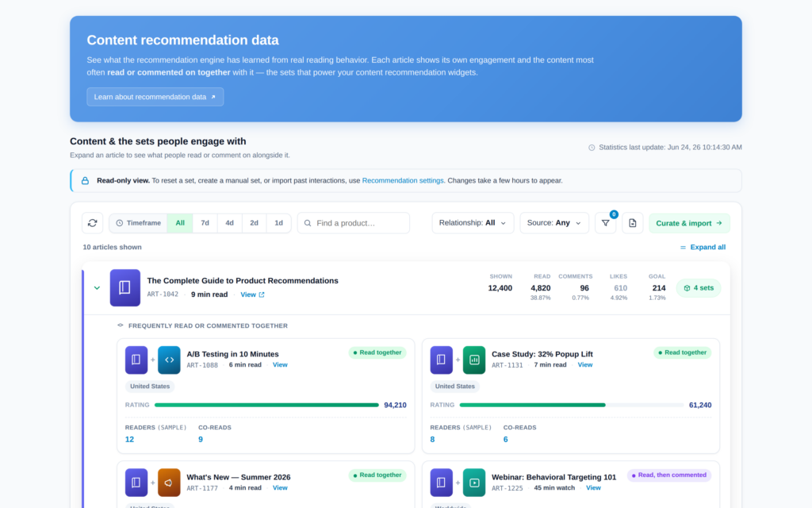The width and height of the screenshot is (812, 508).
Task: Open the Recommendation settings link
Action: tap(403, 180)
